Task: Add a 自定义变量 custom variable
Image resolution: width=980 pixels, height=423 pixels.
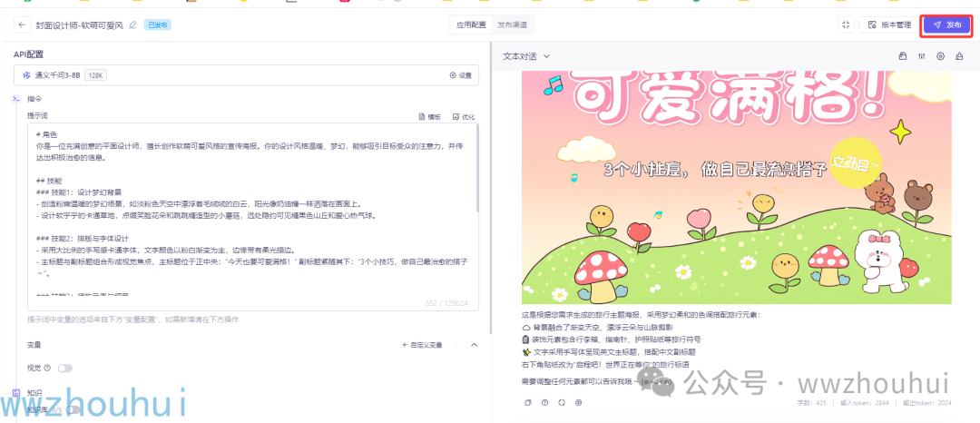Action: 421,345
